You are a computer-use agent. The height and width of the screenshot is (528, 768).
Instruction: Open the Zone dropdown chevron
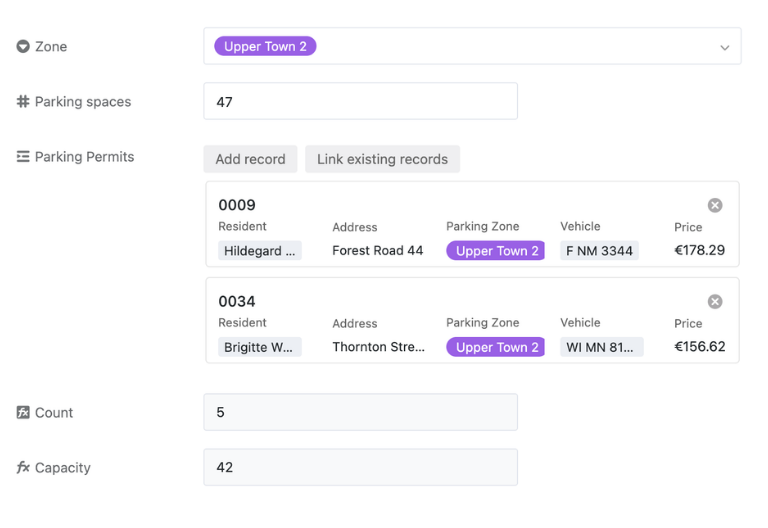pos(724,48)
